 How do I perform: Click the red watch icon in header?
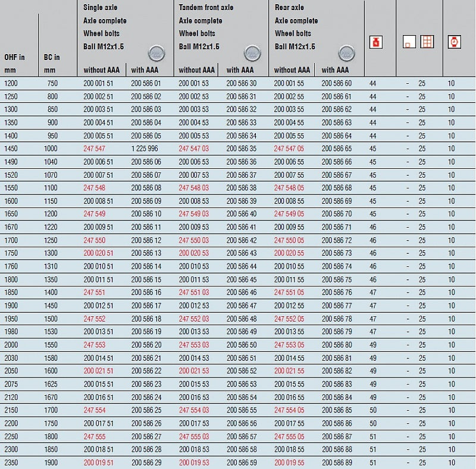tap(454, 42)
